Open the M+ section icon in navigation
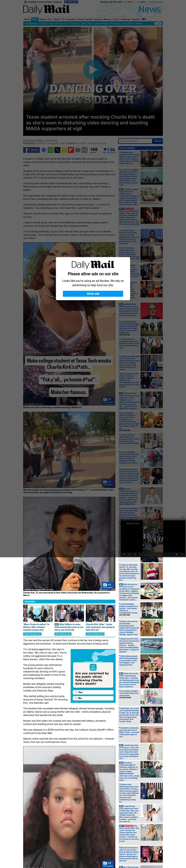The width and height of the screenshot is (186, 868). [x=144, y=19]
